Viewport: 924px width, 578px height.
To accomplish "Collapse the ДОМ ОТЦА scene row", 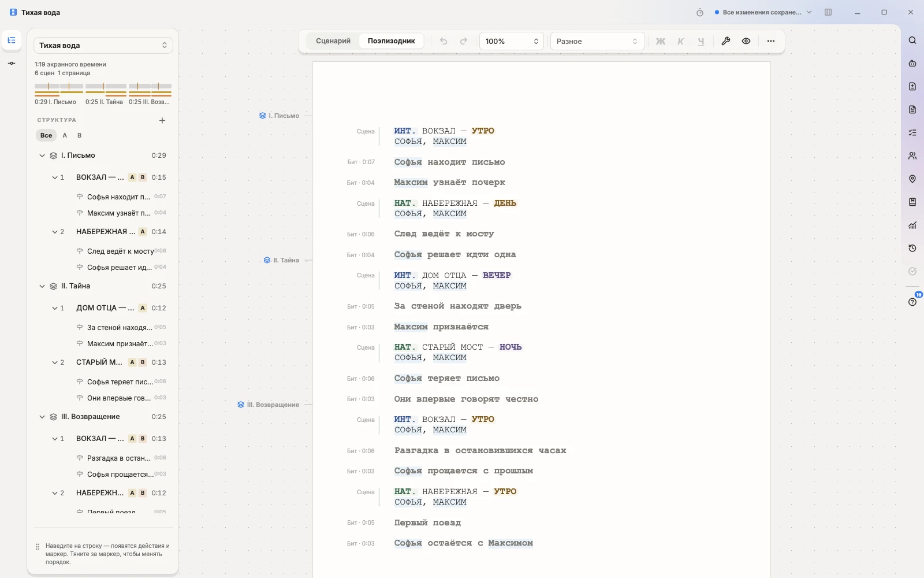I will [55, 308].
